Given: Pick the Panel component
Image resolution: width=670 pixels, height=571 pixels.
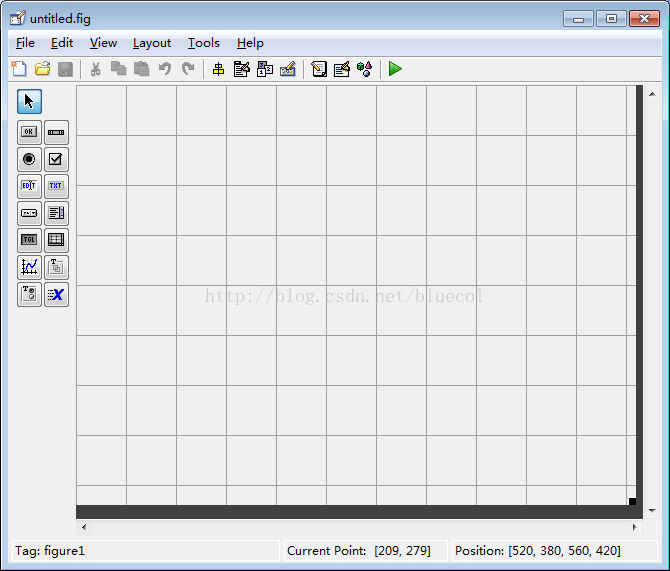Looking at the screenshot, I should (56, 267).
